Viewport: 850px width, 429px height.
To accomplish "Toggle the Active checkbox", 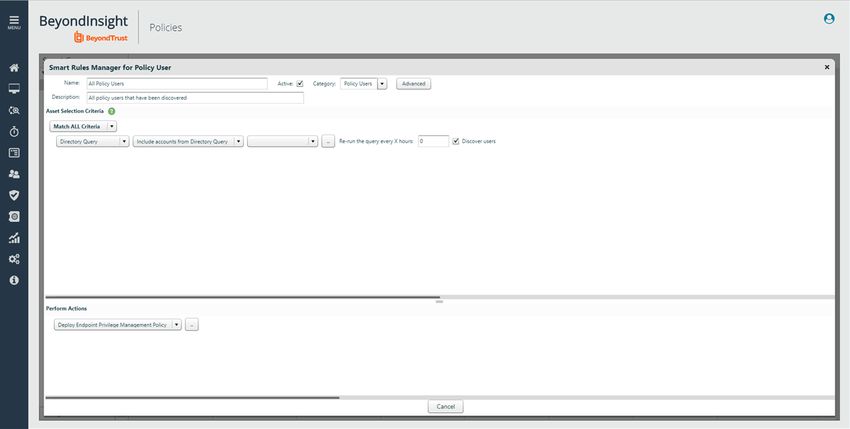I will tap(300, 84).
